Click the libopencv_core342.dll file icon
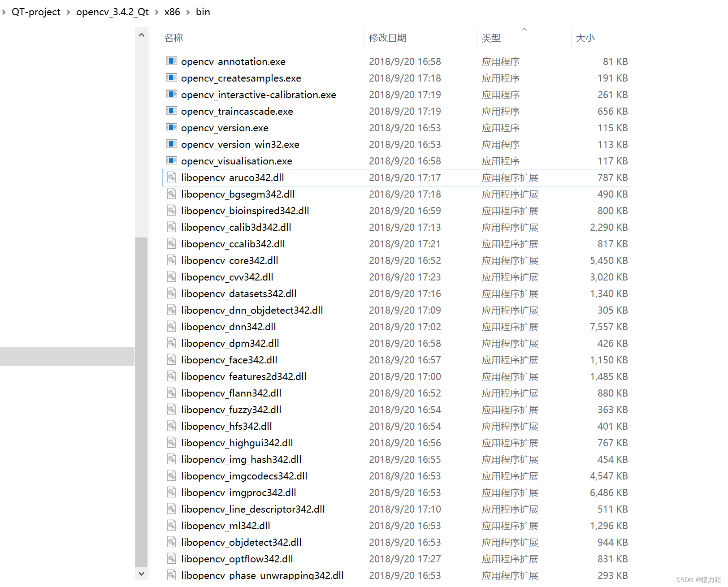 [172, 260]
